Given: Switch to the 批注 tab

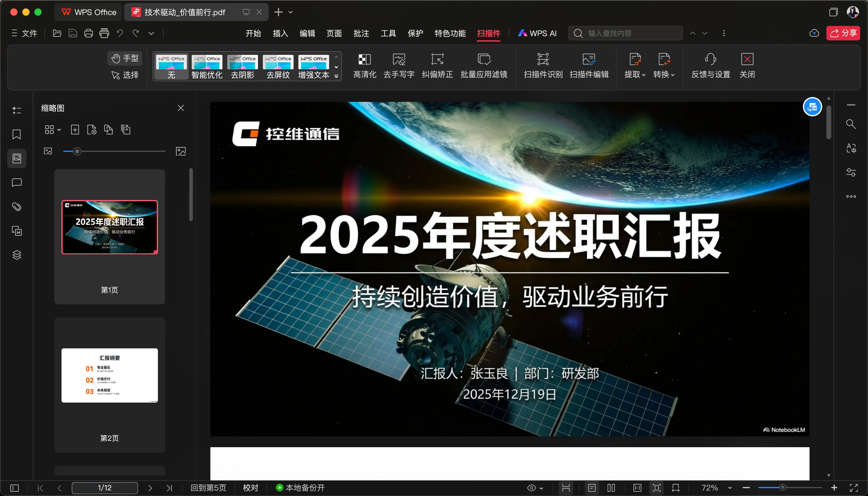Looking at the screenshot, I should coord(361,33).
